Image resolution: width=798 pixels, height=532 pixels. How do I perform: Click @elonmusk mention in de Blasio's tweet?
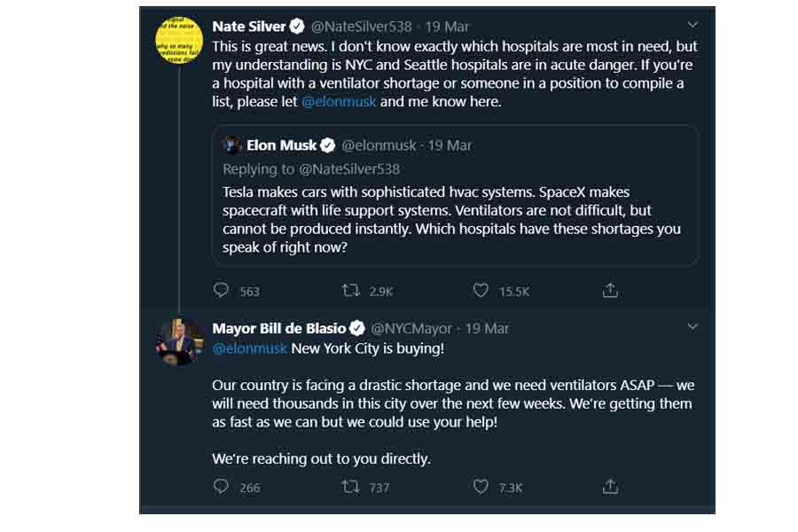click(249, 348)
